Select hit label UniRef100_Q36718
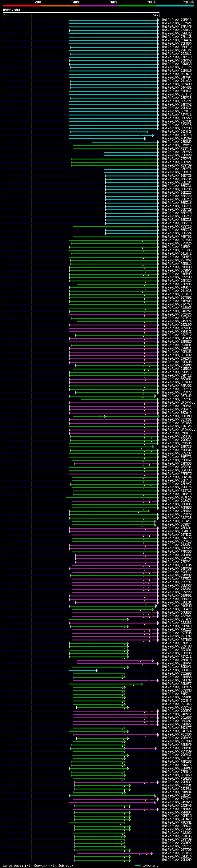197x868 pixels. click(x=177, y=135)
